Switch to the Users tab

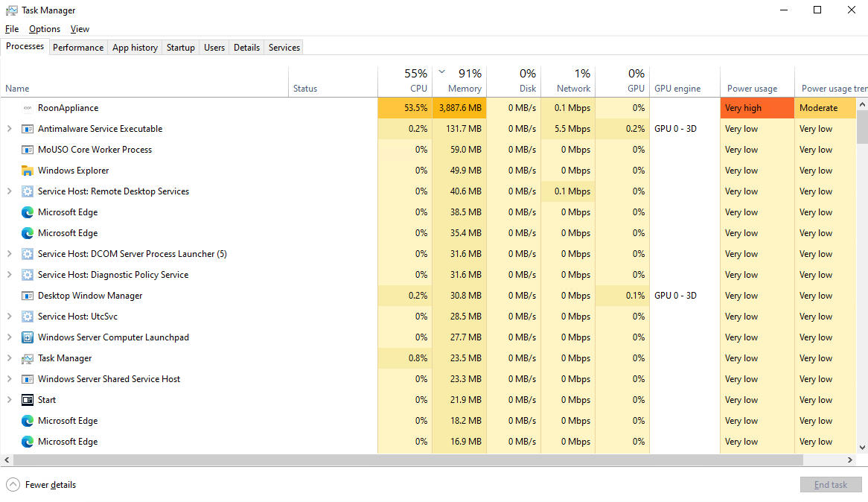pyautogui.click(x=214, y=48)
